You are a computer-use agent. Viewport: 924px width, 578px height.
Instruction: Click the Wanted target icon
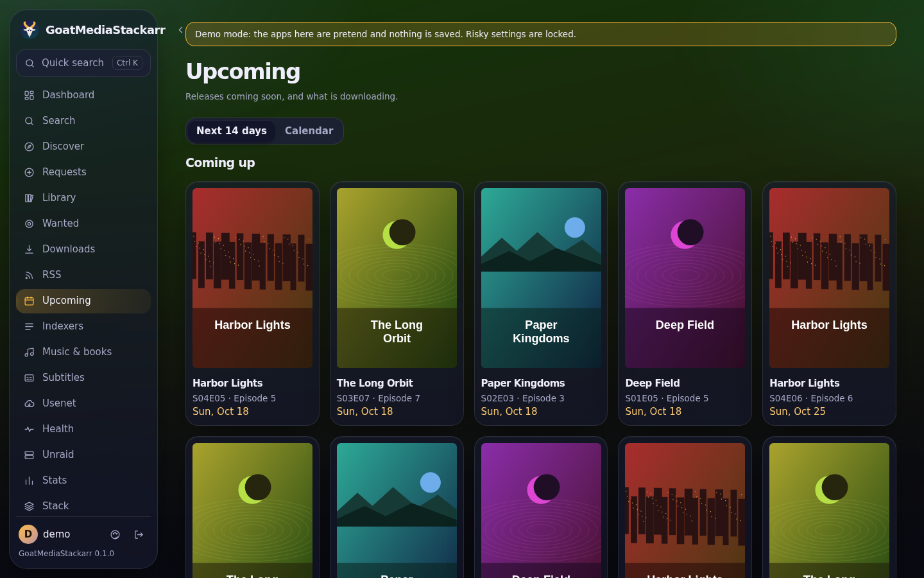click(29, 223)
